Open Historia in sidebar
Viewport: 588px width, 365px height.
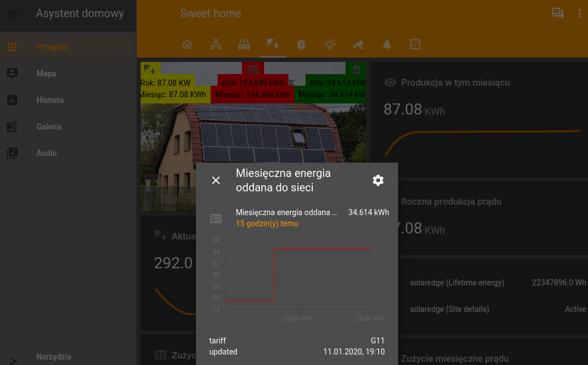(x=50, y=100)
